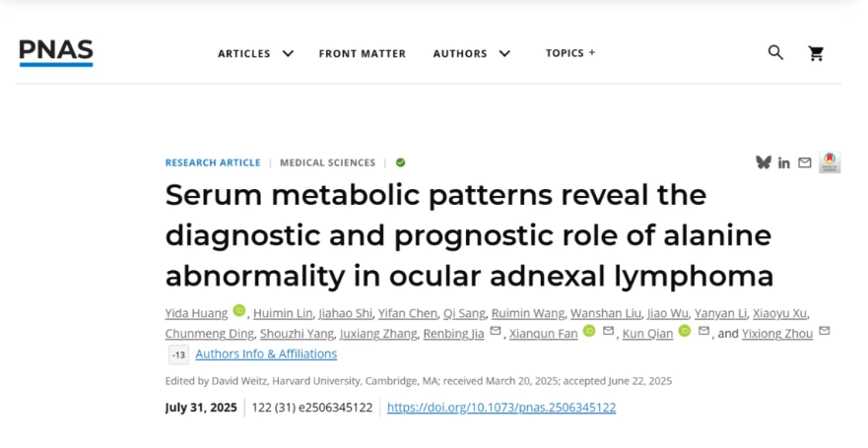Screen dimensions: 868x448
Task: Expand the Topics plus menu
Action: pyautogui.click(x=570, y=53)
